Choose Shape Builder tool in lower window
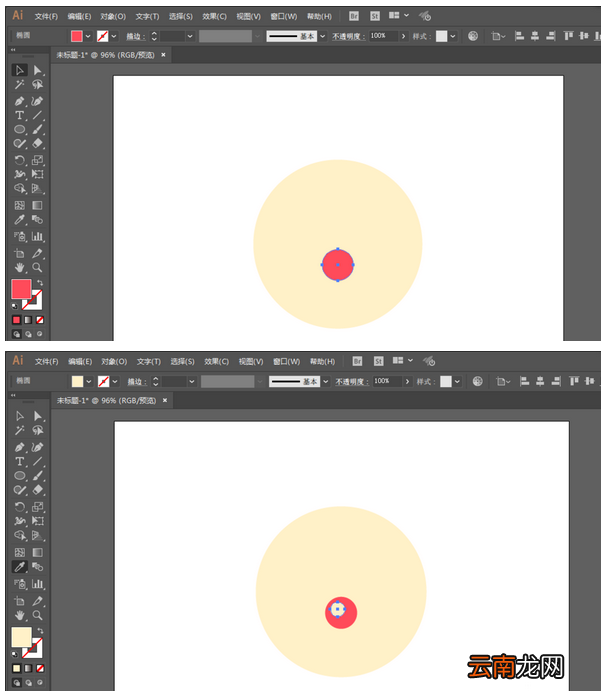601x695 pixels. (x=20, y=535)
